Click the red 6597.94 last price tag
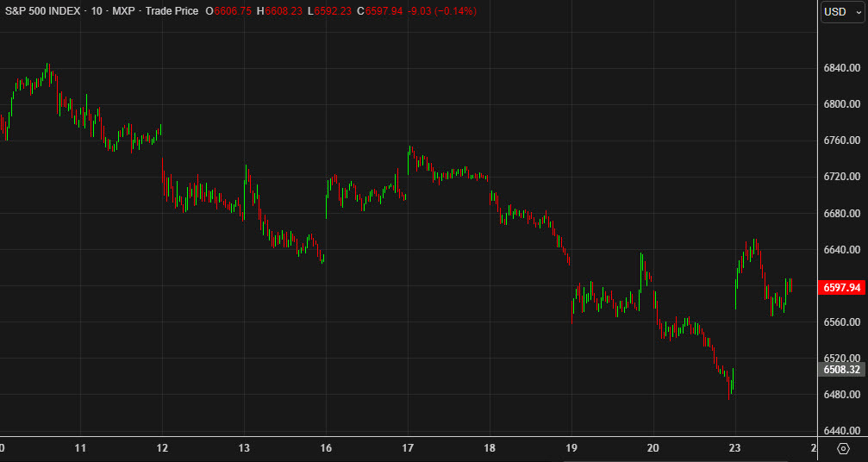 click(842, 288)
